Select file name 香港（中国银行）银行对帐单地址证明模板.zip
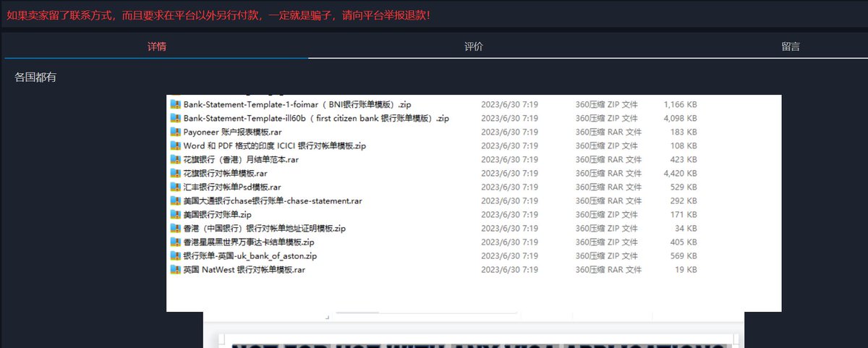The image size is (868, 348). pos(264,228)
